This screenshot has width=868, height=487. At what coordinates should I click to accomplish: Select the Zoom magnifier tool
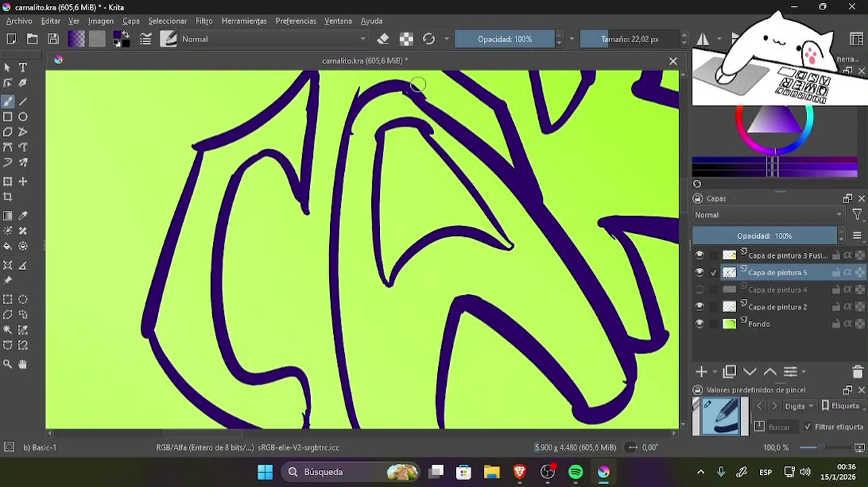pos(7,364)
